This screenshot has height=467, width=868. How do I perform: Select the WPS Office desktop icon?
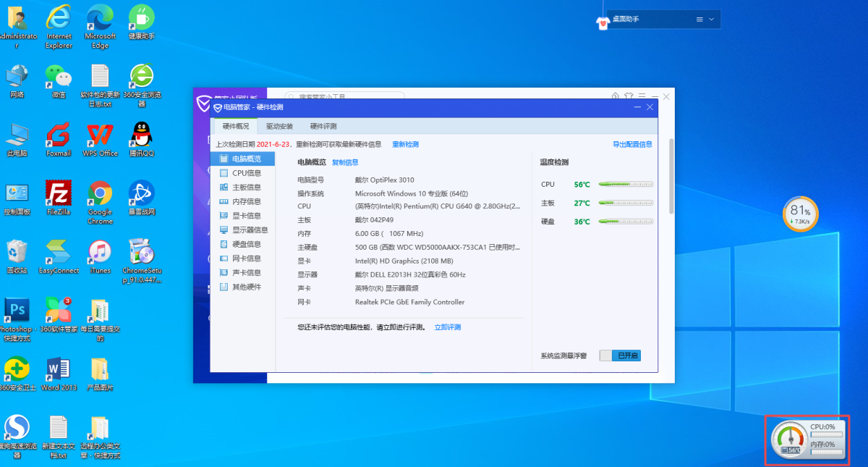(x=100, y=140)
